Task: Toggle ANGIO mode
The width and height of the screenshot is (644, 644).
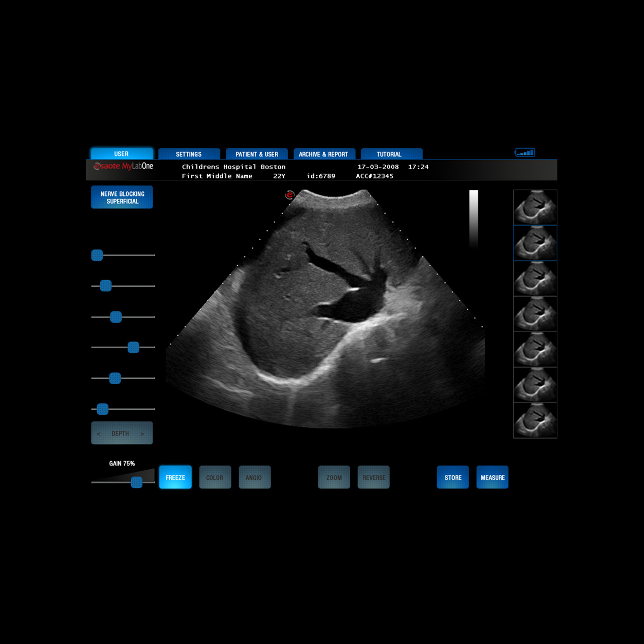Action: [255, 477]
